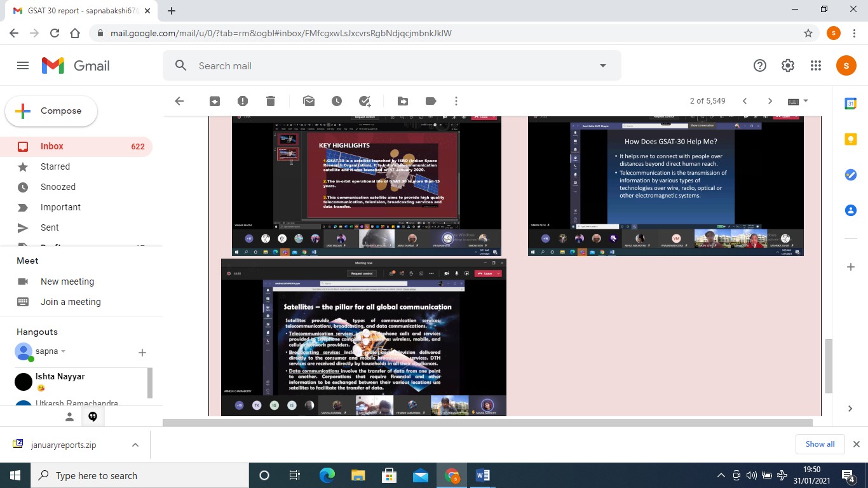
Task: Start a new Hangouts conversation plus
Action: [142, 352]
